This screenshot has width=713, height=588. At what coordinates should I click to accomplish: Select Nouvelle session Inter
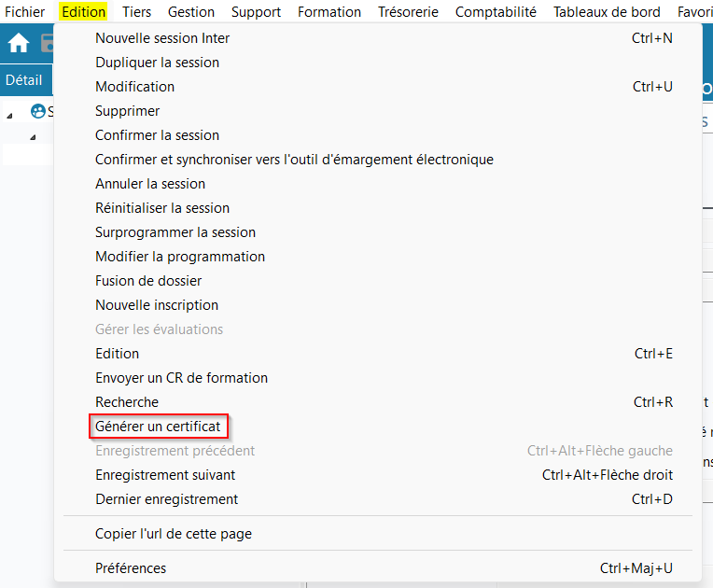click(x=162, y=38)
